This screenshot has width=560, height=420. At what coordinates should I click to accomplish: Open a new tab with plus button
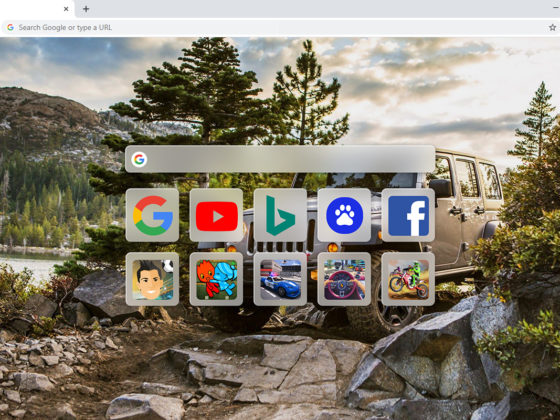[x=86, y=9]
